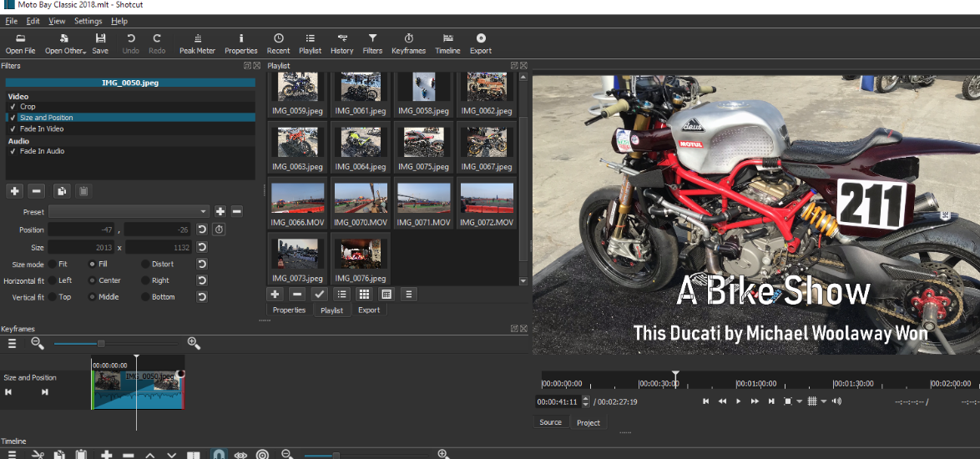
Task: Click the History toolbar icon
Action: pos(341,43)
